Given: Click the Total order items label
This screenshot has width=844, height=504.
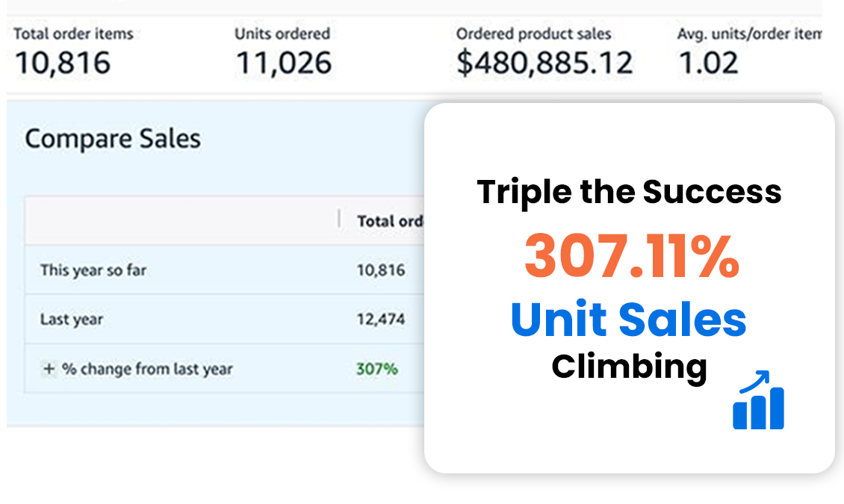Looking at the screenshot, I should (x=73, y=34).
